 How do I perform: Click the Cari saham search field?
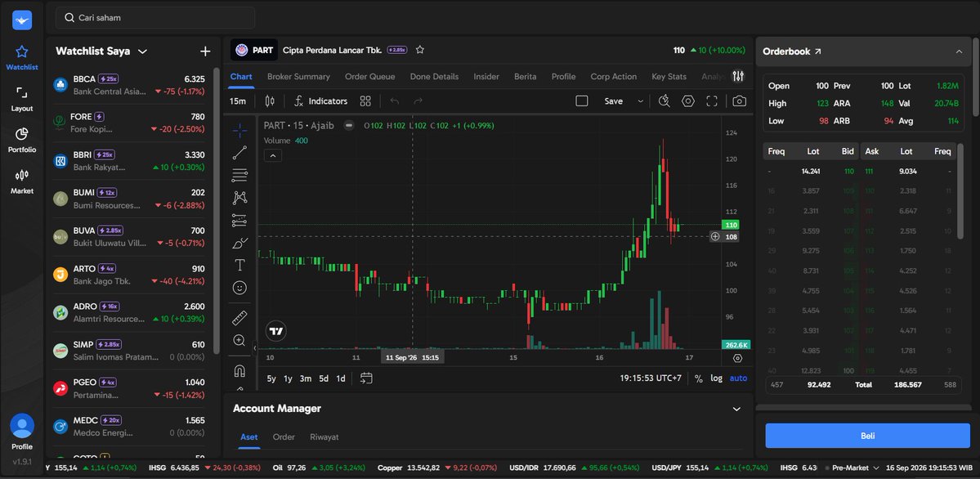point(155,17)
